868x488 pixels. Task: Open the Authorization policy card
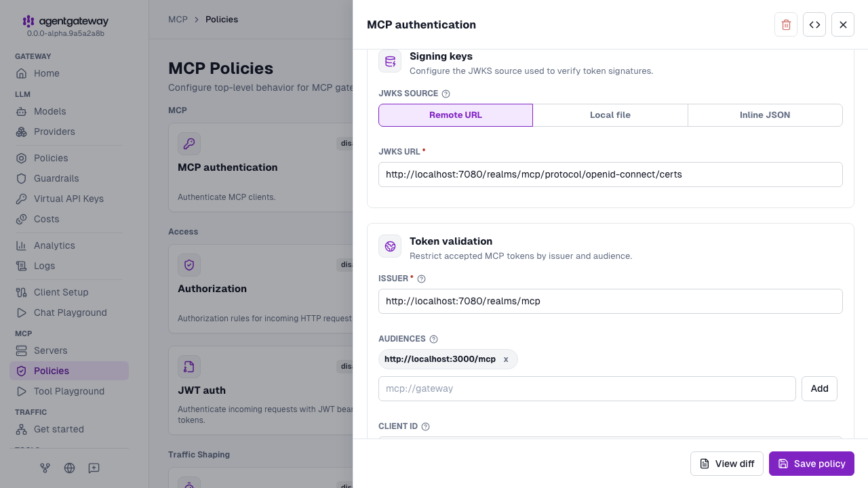pyautogui.click(x=261, y=289)
